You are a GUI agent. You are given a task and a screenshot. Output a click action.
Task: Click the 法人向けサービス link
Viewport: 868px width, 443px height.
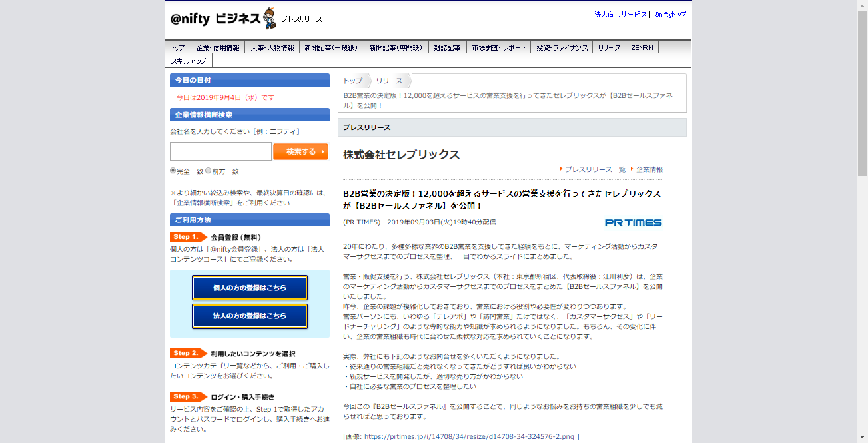pyautogui.click(x=620, y=14)
